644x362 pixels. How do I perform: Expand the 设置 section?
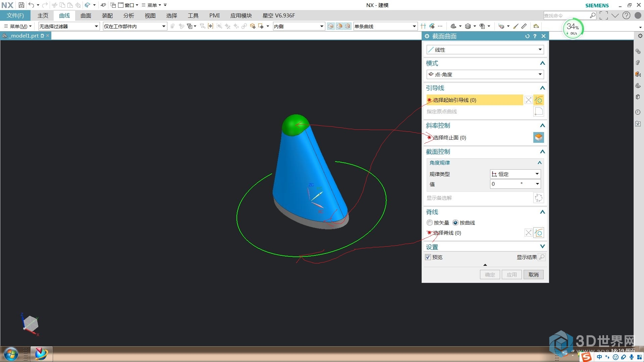[542, 246]
